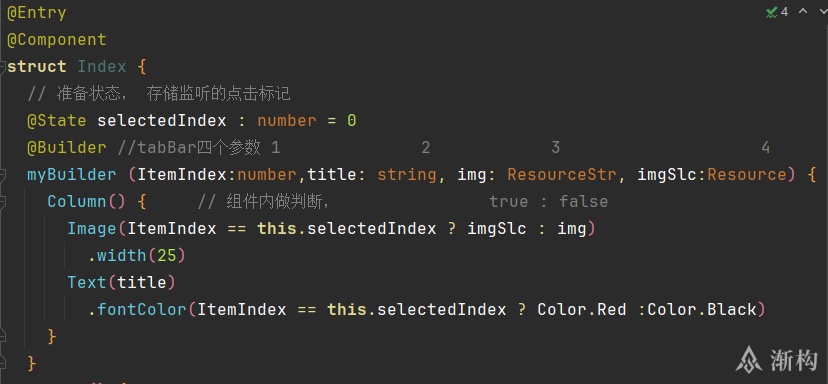Viewport: 828px width, 384px height.
Task: Click the Text(title) component line
Action: click(x=121, y=283)
